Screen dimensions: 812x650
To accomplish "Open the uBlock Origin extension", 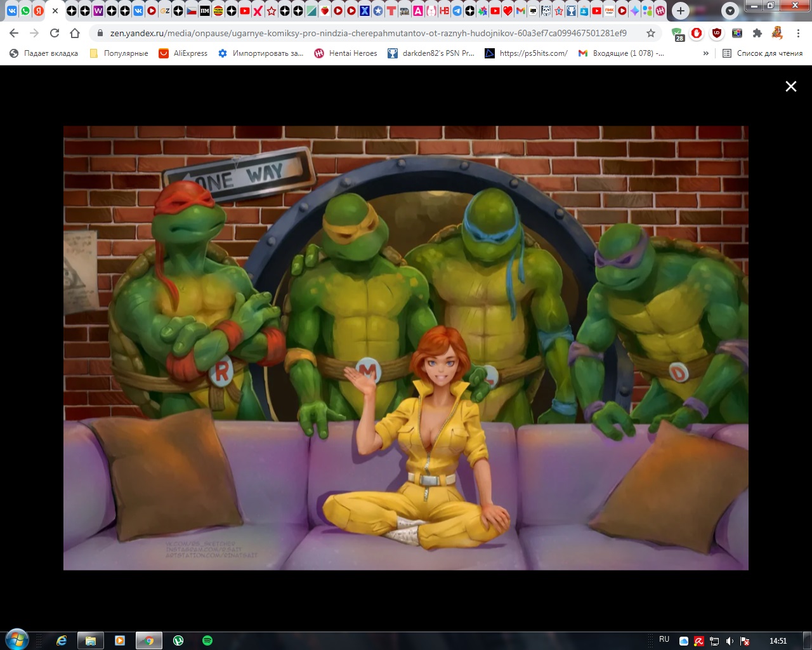I will (717, 33).
